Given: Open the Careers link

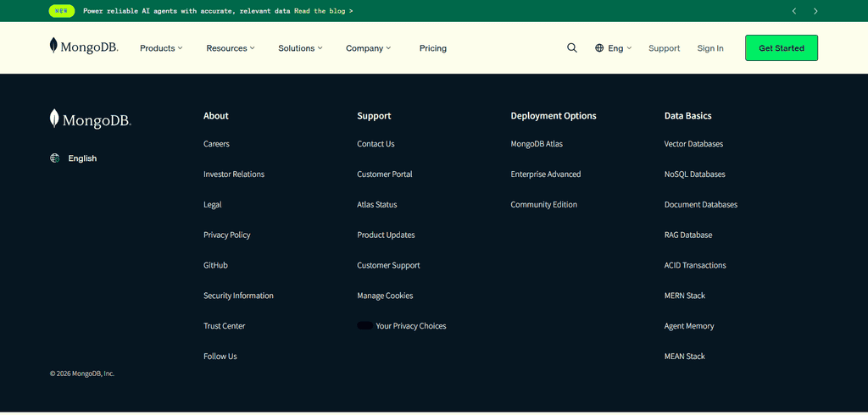Looking at the screenshot, I should click(216, 144).
